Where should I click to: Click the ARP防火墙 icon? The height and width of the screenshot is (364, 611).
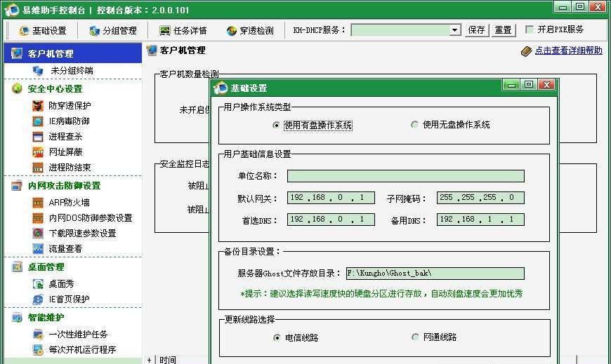tap(38, 203)
